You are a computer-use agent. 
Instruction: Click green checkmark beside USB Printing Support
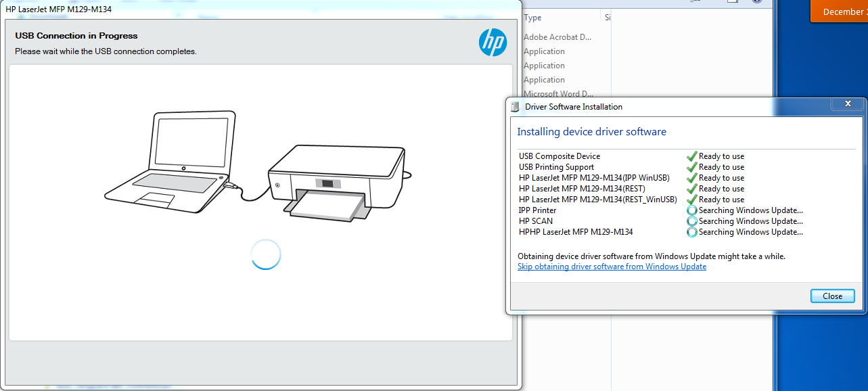691,167
